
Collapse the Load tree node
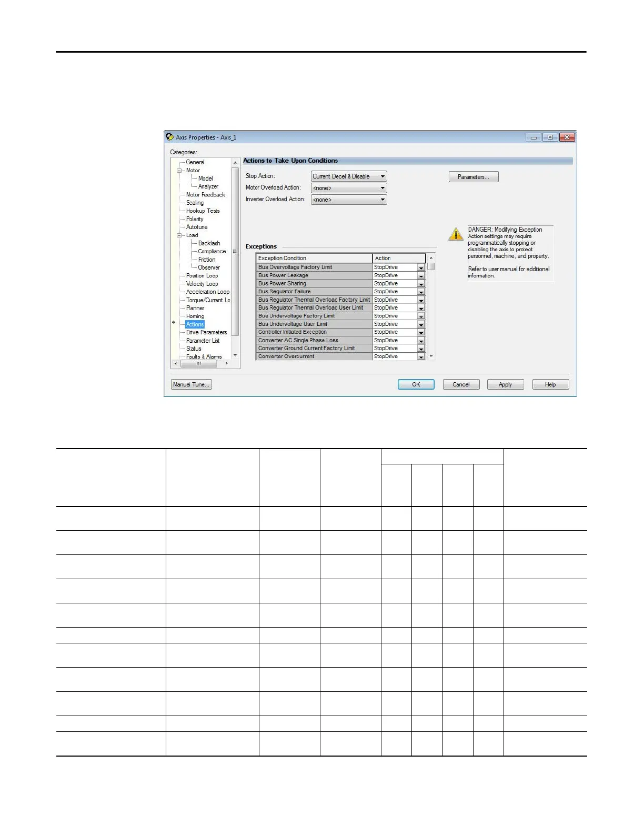pos(179,235)
